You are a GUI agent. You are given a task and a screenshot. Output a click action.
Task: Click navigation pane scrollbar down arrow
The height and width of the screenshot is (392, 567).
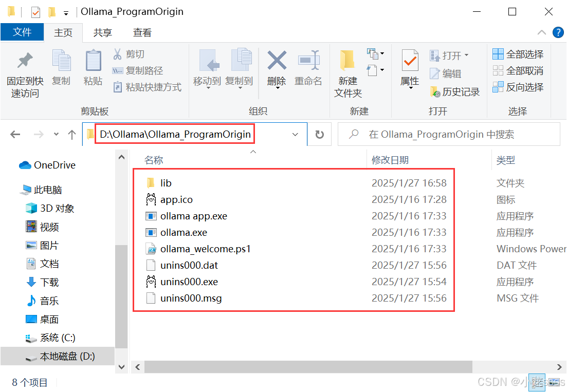(121, 367)
